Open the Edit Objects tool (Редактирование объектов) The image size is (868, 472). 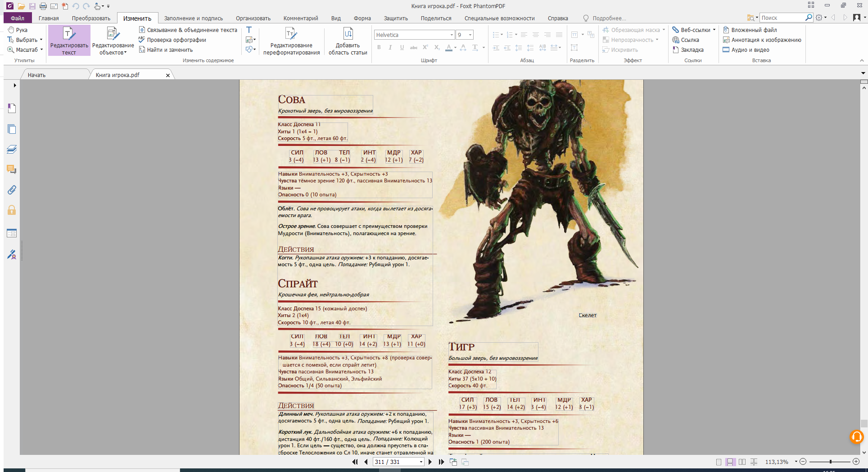[x=113, y=41]
